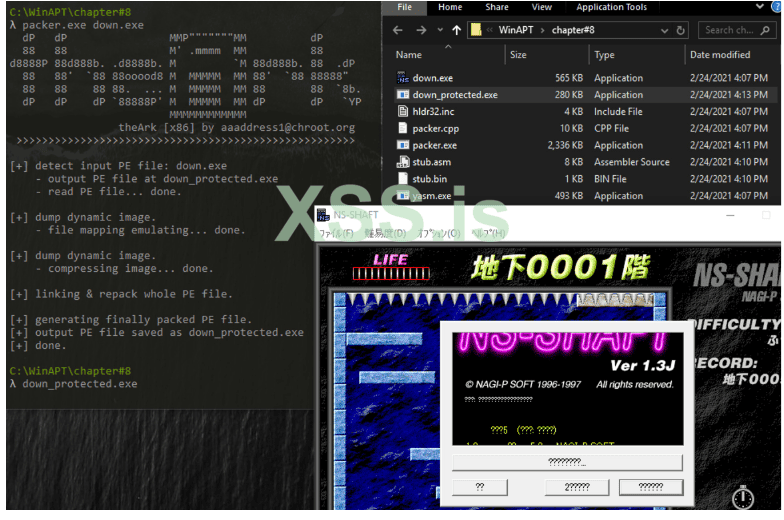
Task: Click the ?????? dialog button with dark border
Action: pyautogui.click(x=650, y=487)
